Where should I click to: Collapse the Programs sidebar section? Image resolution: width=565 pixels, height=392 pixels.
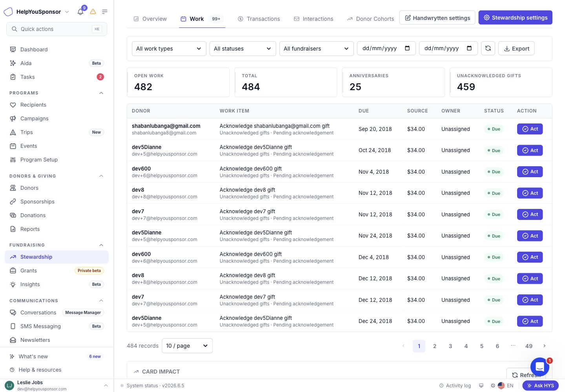point(101,93)
